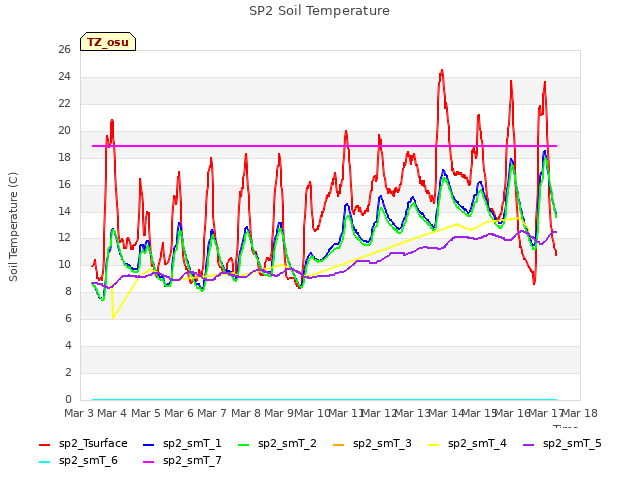
Task: Click the Mar 7 x-axis tick label
Action: click(x=212, y=413)
